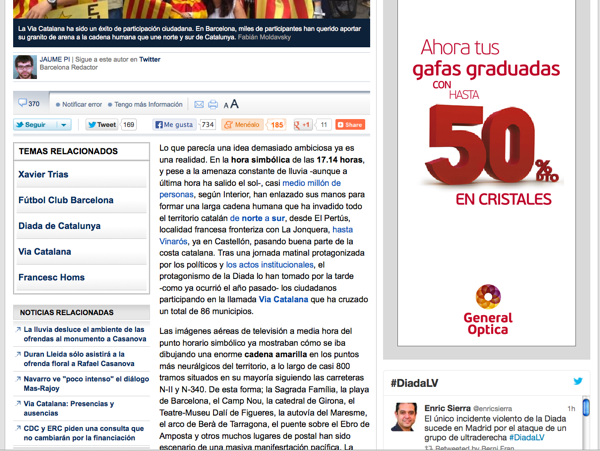Click author Jaume Pi's photo
This screenshot has height=451, width=600.
(x=25, y=67)
